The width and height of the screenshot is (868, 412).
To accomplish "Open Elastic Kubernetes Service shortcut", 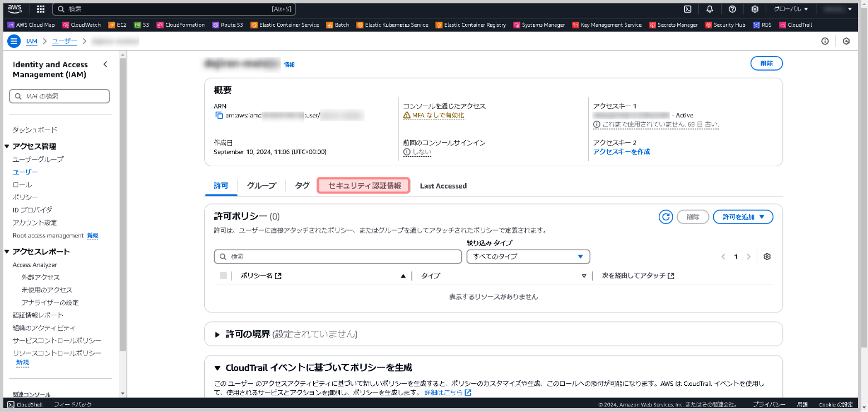I will 392,25.
